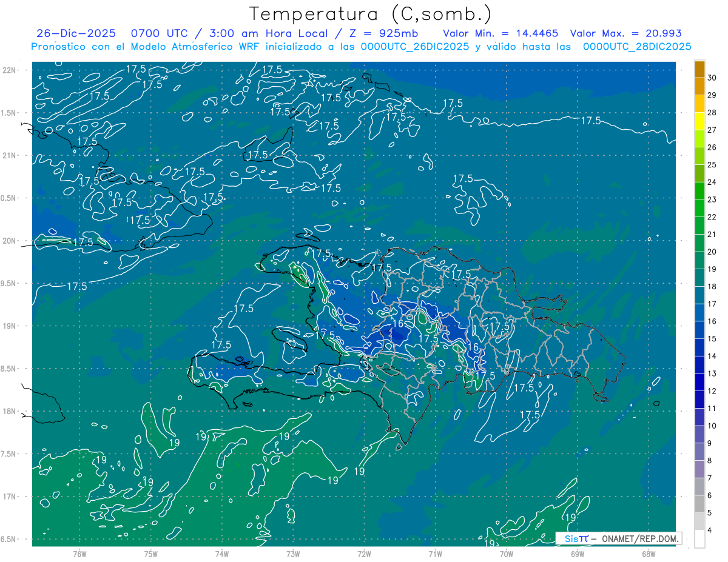
Task: Click the colorbar scale value "28"
Action: pyautogui.click(x=712, y=113)
